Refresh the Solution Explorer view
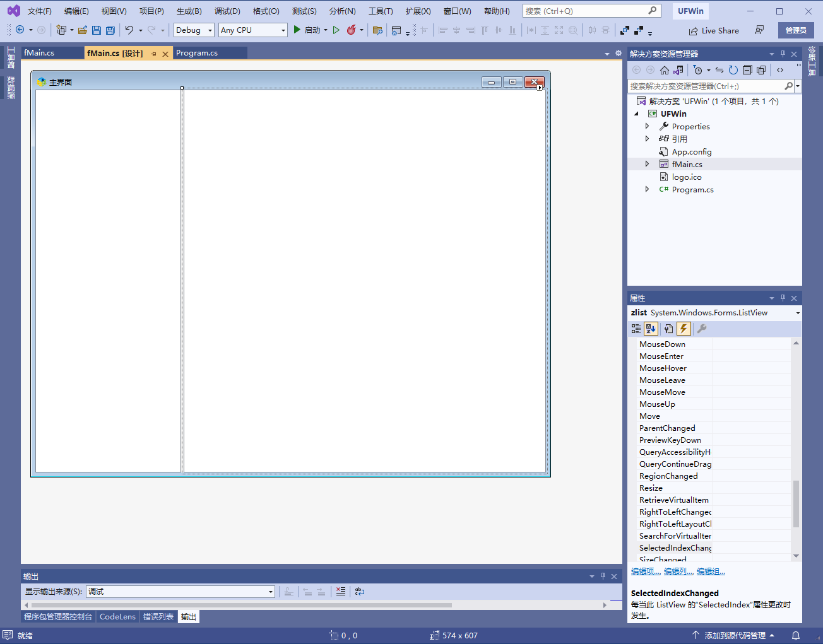 733,70
